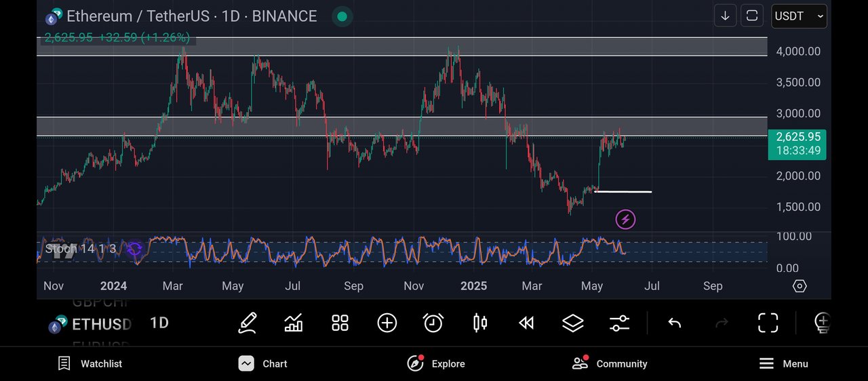Toggle the green market status dot
Viewport: 868px width, 381px height.
coord(342,16)
